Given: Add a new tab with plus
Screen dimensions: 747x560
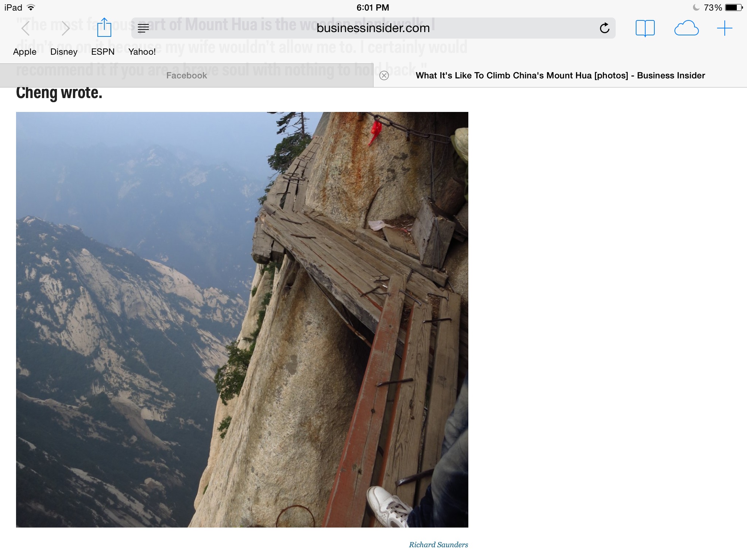Looking at the screenshot, I should 724,28.
